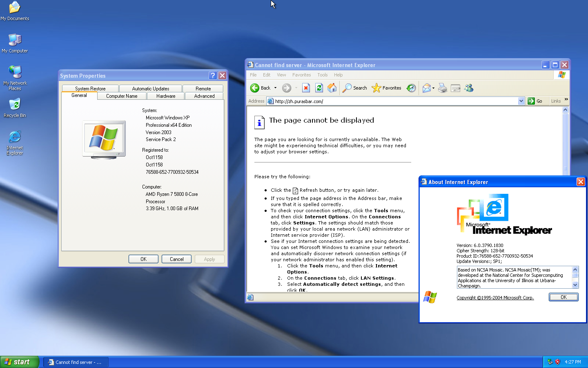Switch to Hardware tab
This screenshot has height=368, width=588.
pos(166,96)
